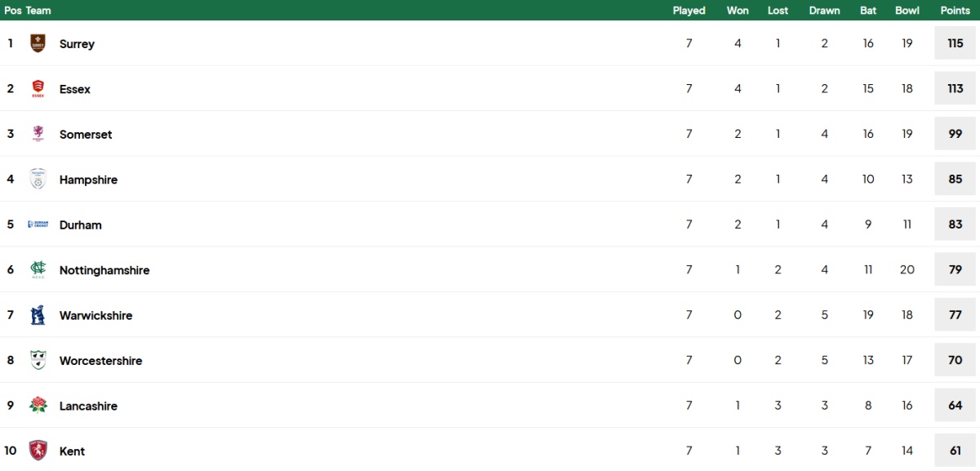Click the Worcestershire team crest icon

[x=38, y=361]
